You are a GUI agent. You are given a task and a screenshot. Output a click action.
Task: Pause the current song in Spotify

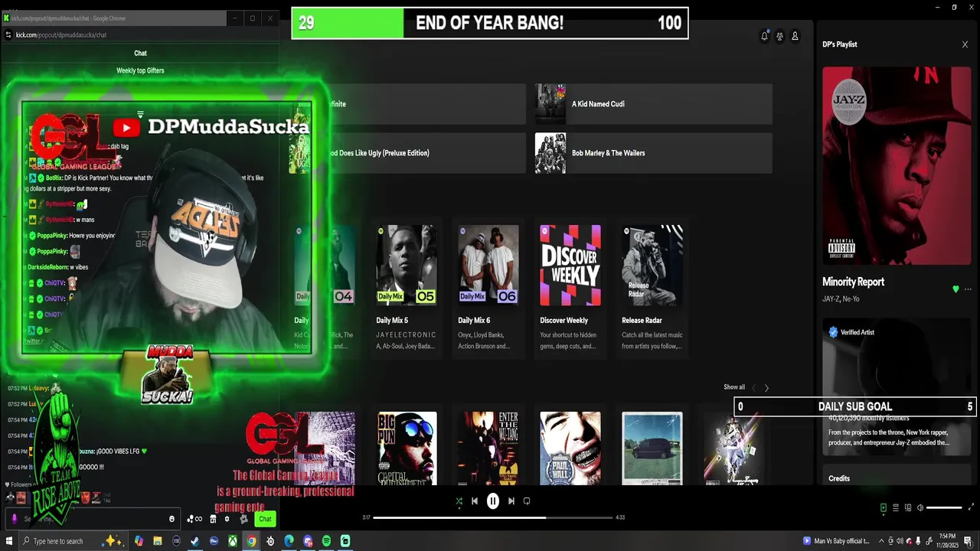tap(493, 501)
